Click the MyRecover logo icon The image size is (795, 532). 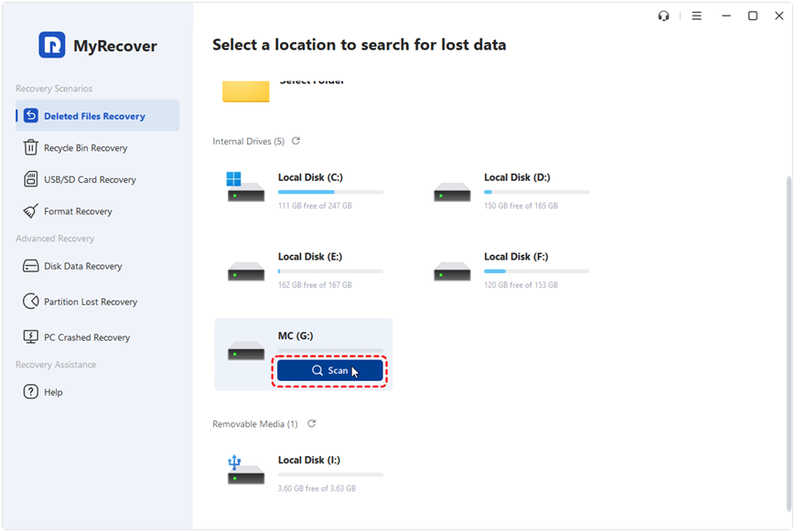click(x=52, y=45)
